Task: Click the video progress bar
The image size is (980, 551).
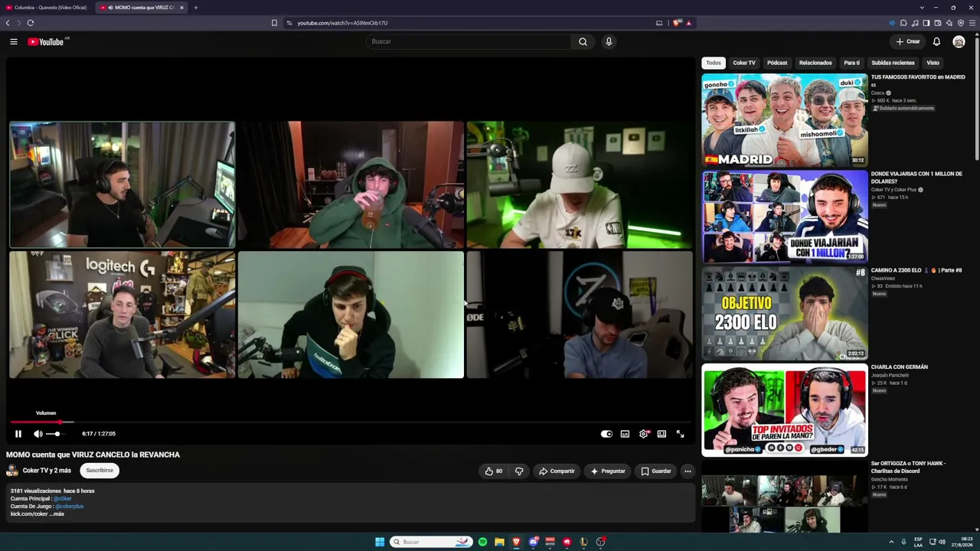Action: pyautogui.click(x=349, y=422)
